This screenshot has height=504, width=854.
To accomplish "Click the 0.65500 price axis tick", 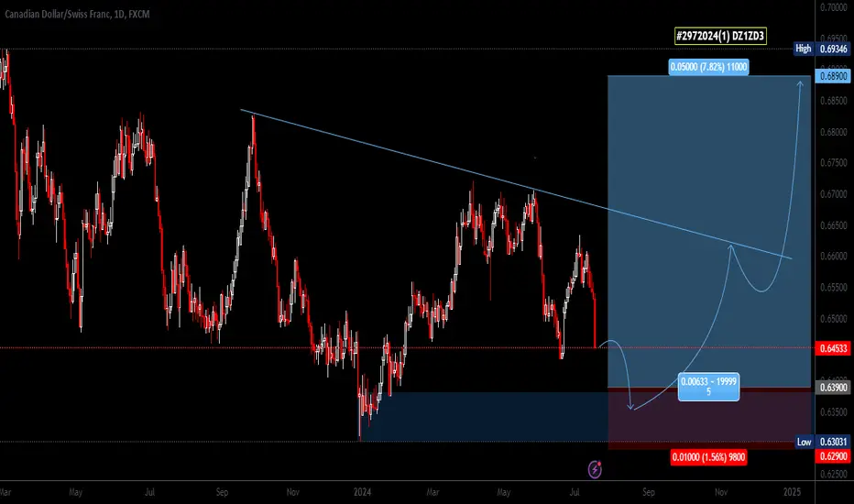I will pyautogui.click(x=834, y=287).
